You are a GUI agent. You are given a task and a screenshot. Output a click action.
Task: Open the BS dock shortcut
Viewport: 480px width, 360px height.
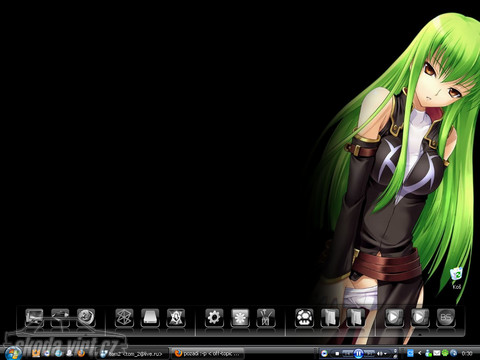(x=445, y=317)
